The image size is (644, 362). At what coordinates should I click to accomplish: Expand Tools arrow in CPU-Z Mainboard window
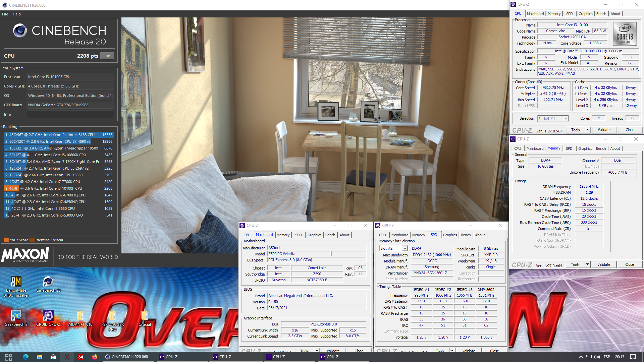click(317, 351)
